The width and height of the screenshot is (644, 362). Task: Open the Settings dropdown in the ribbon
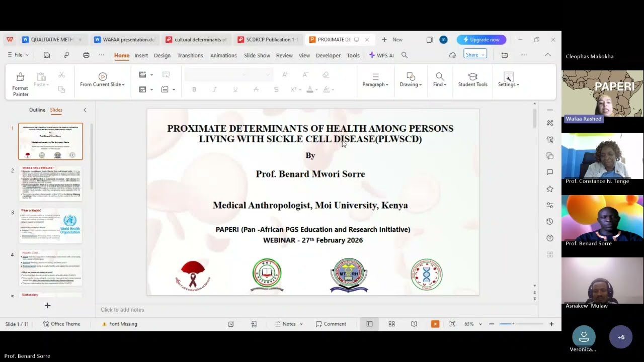click(508, 84)
